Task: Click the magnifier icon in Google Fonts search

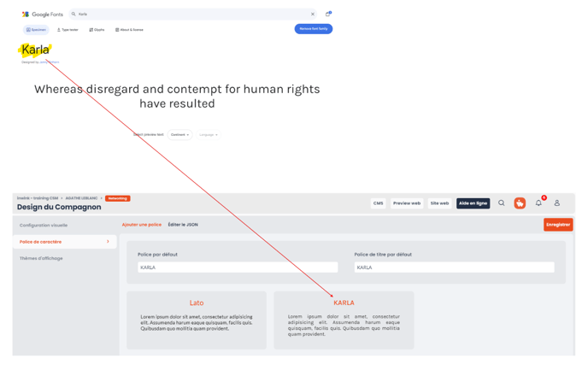Action: (x=73, y=14)
